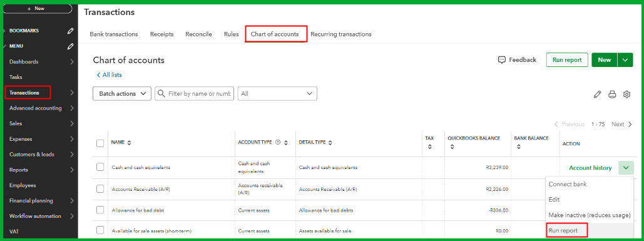Click the Previous page link
Viewport: 644px width, 241px height.
pyautogui.click(x=570, y=124)
